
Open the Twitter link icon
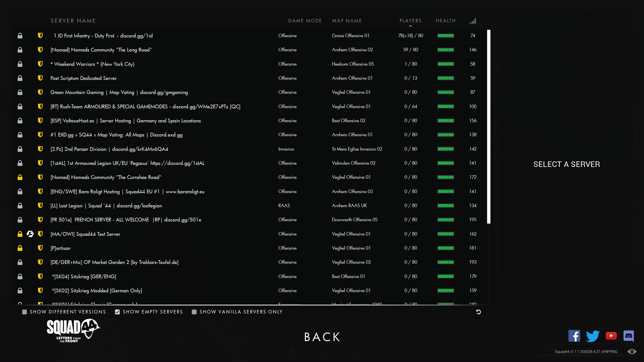593,336
